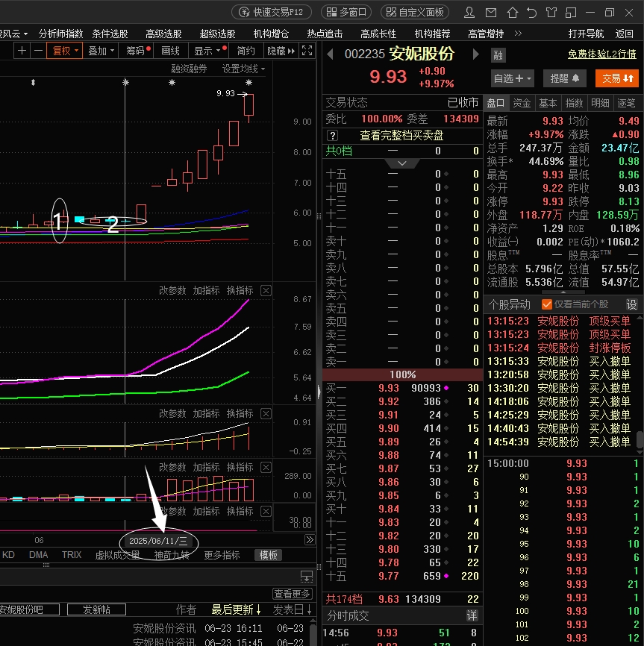The width and height of the screenshot is (644, 646).
Task: Click 打开导航 navigation button
Action: tap(586, 34)
